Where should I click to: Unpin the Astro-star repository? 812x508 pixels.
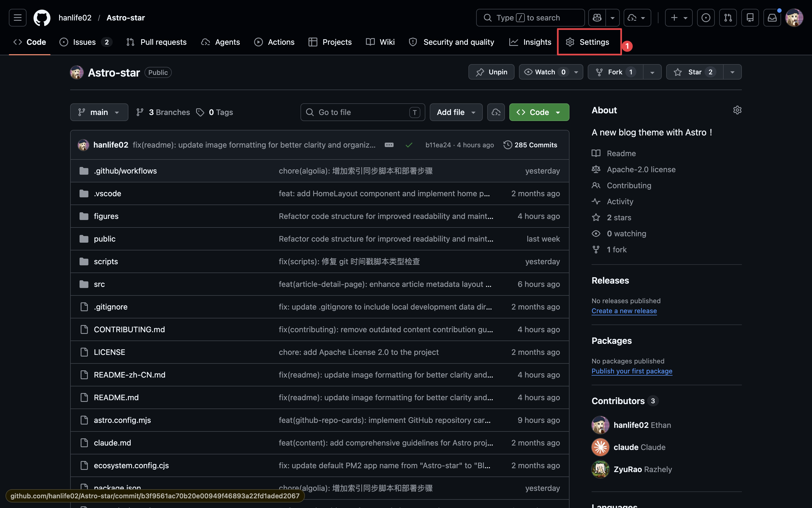[491, 72]
